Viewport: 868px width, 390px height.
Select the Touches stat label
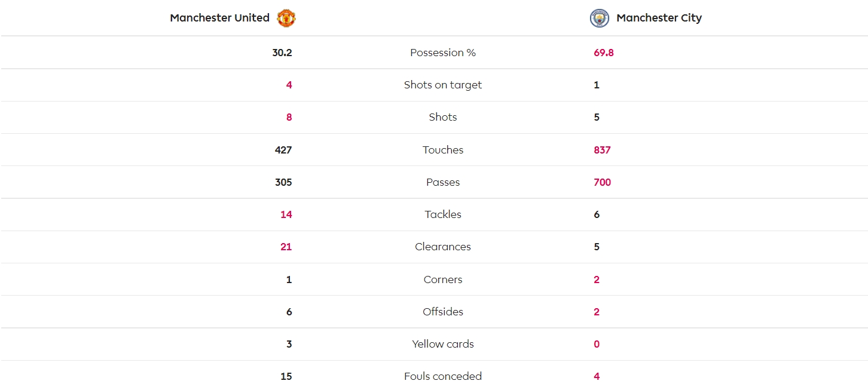coord(443,150)
